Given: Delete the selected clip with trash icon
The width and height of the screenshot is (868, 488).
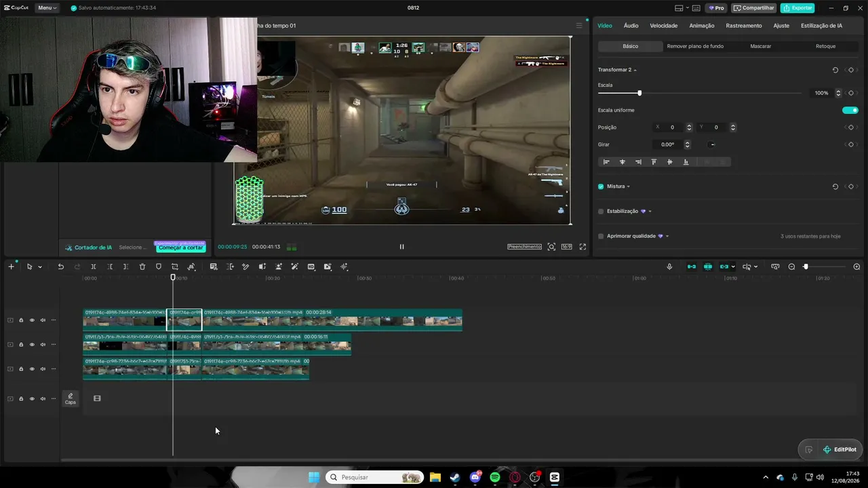Looking at the screenshot, I should click(x=142, y=267).
